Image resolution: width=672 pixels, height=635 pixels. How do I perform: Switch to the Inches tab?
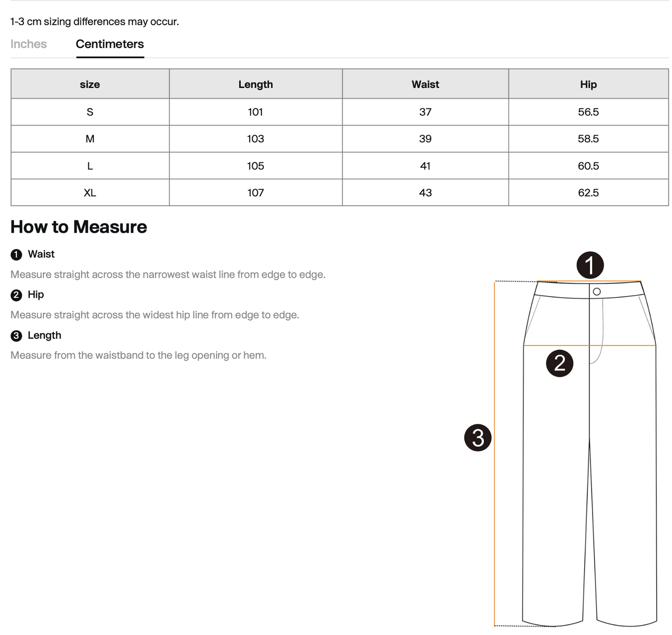tap(28, 44)
